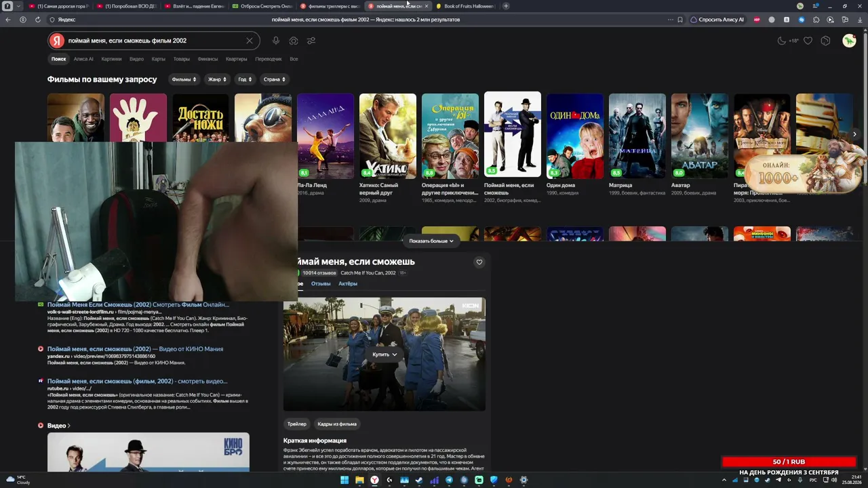The width and height of the screenshot is (868, 488).
Task: Switch to Видео search tab
Action: (x=136, y=59)
